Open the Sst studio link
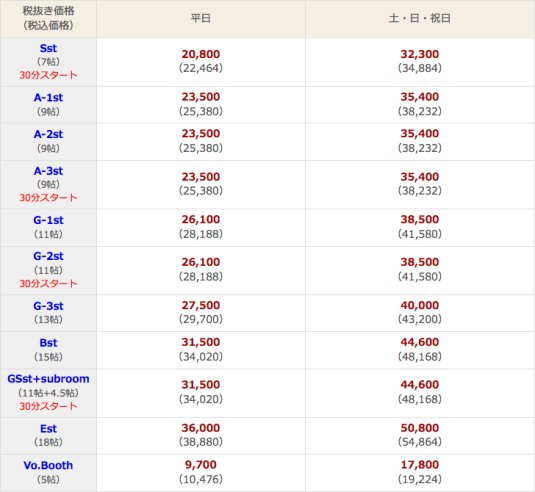This screenshot has height=492, width=535. [48, 48]
